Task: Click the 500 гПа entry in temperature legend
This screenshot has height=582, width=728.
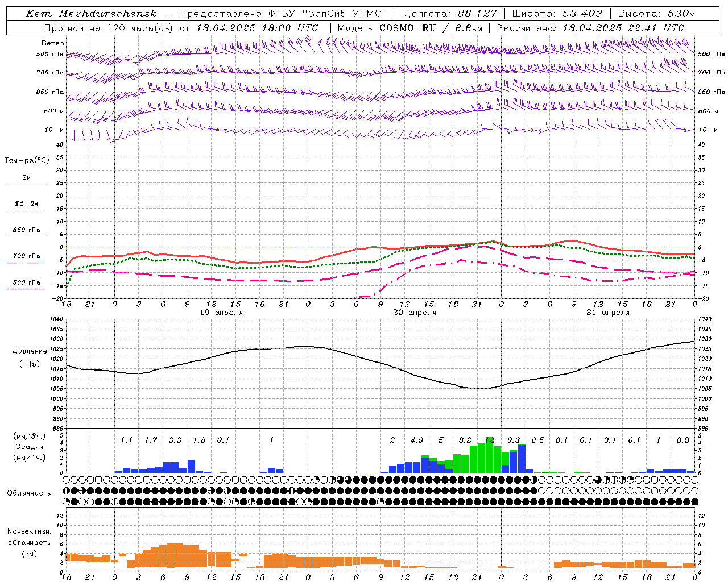Action: tap(26, 282)
